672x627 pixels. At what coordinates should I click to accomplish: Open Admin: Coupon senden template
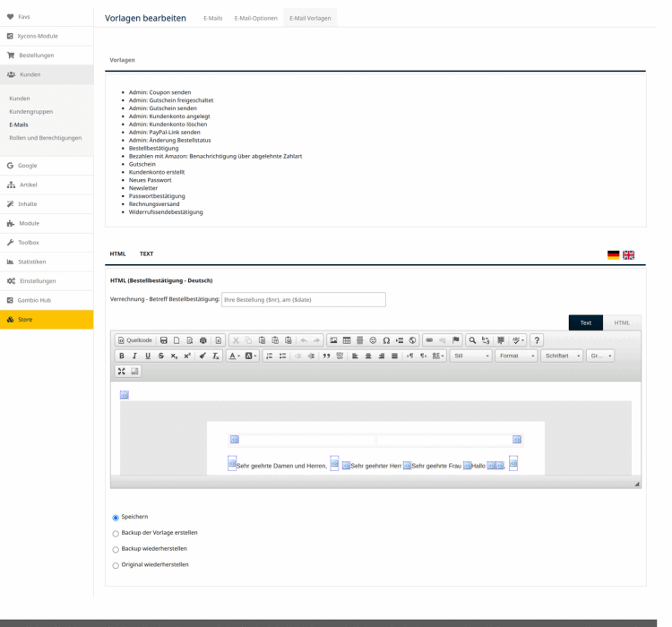pos(159,92)
